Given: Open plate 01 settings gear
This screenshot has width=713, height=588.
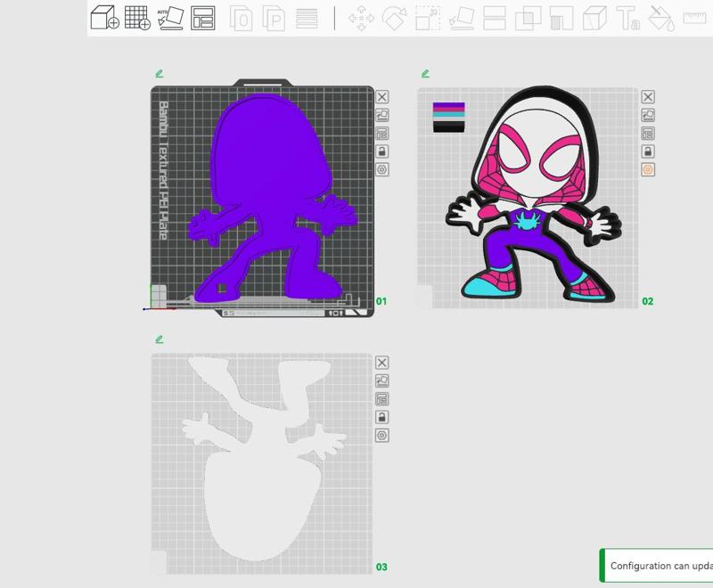Looking at the screenshot, I should (x=382, y=169).
